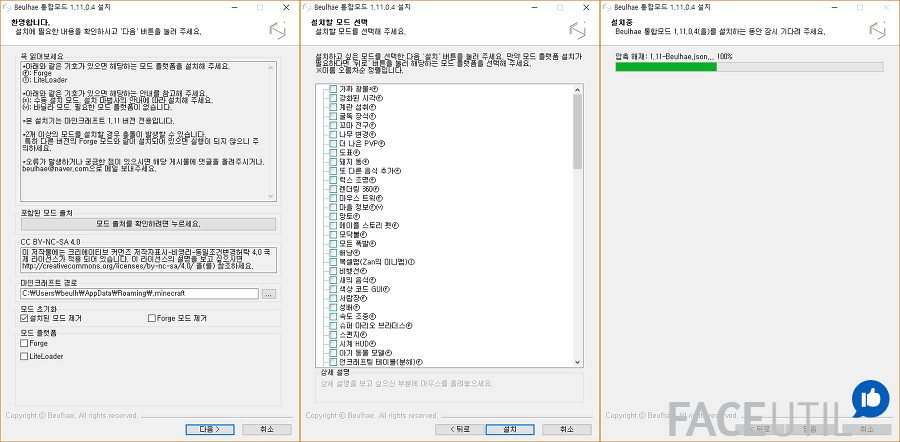This screenshot has width=900, height=442.
Task: Click the blue thumbs-up like icon
Action: [870, 399]
